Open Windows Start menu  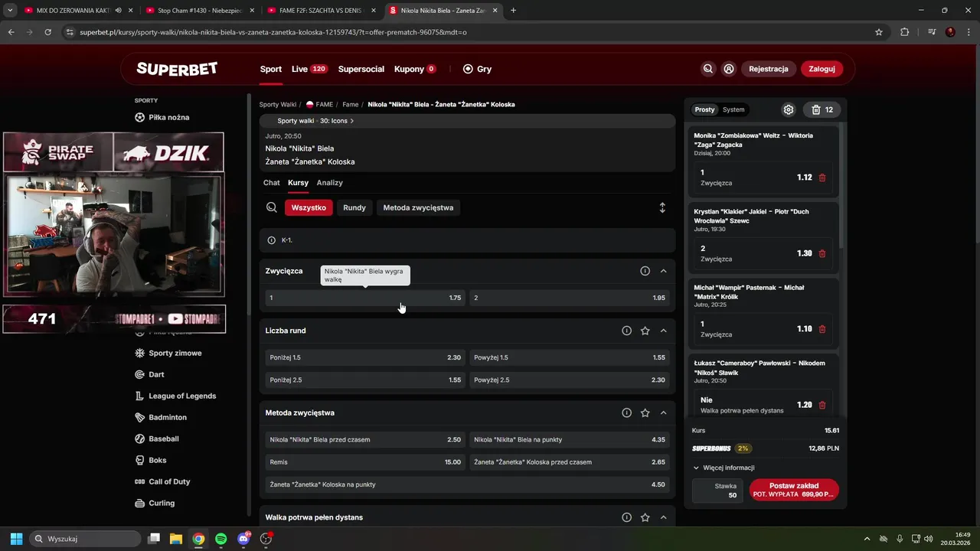click(16, 539)
